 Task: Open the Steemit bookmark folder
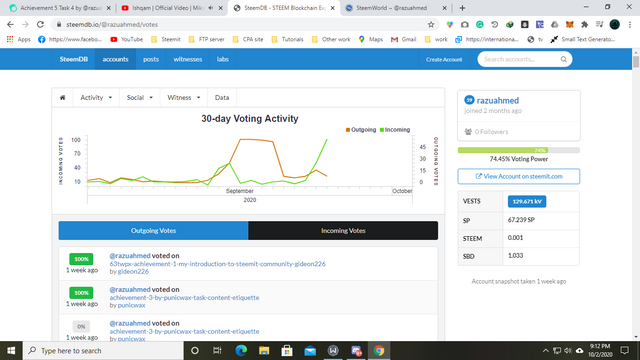pos(165,39)
